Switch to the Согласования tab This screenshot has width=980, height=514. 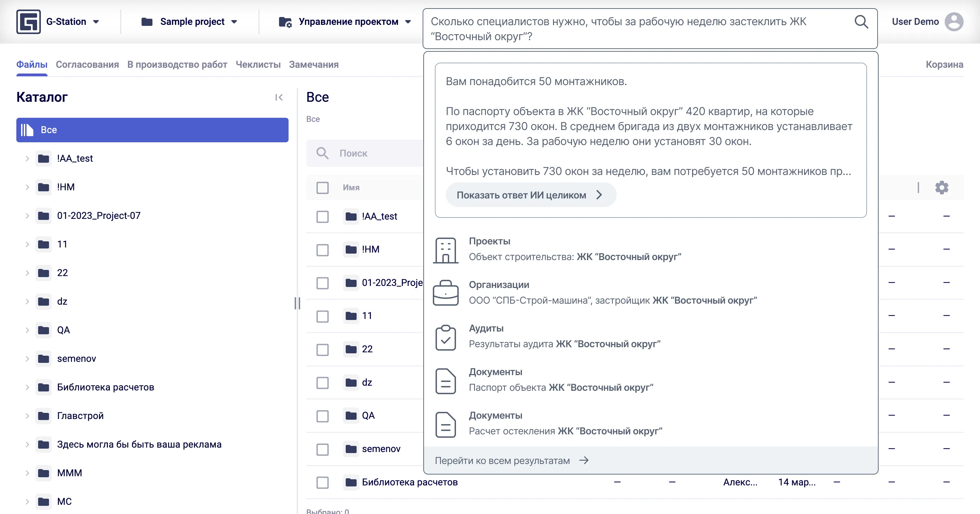(87, 64)
